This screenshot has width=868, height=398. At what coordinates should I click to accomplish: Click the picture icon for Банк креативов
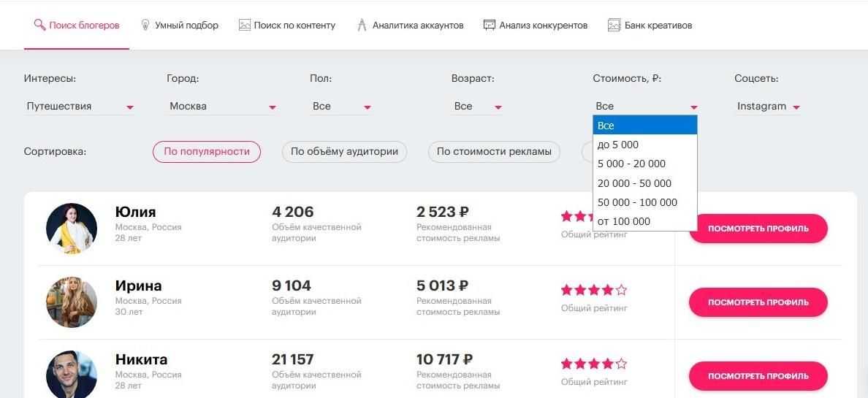(x=614, y=25)
